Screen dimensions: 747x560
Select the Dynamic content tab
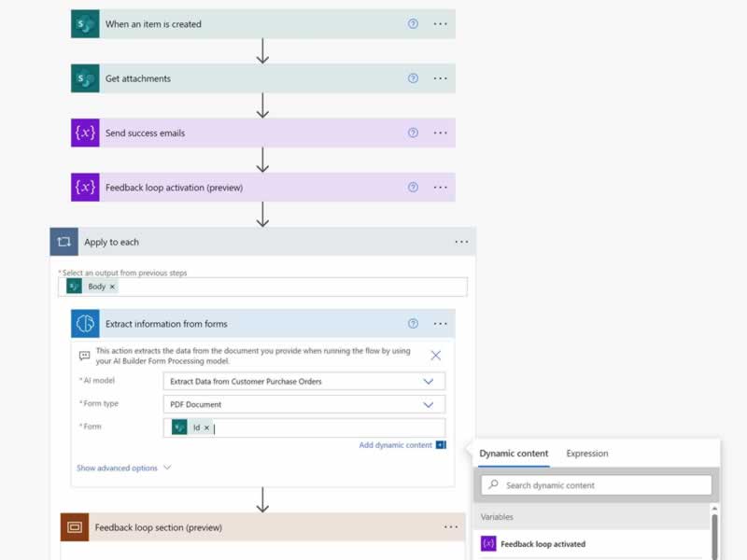pyautogui.click(x=514, y=454)
